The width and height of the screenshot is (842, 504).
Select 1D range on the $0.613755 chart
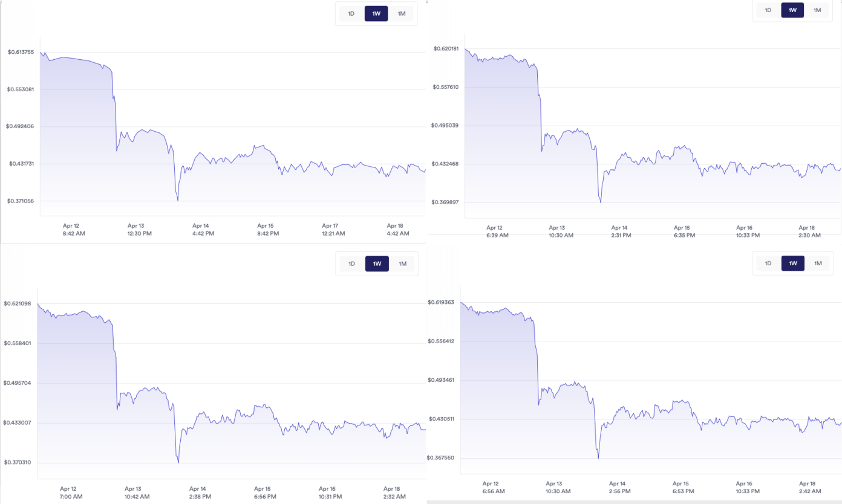click(351, 13)
